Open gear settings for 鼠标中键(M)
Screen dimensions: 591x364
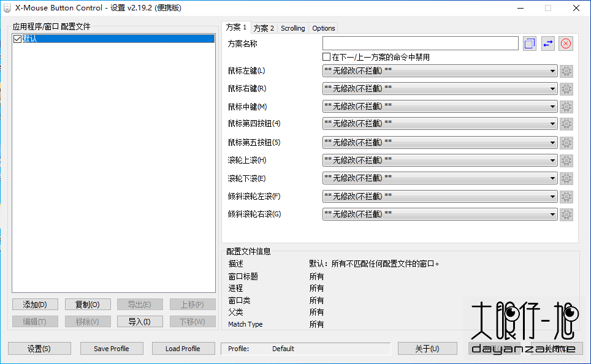click(566, 107)
